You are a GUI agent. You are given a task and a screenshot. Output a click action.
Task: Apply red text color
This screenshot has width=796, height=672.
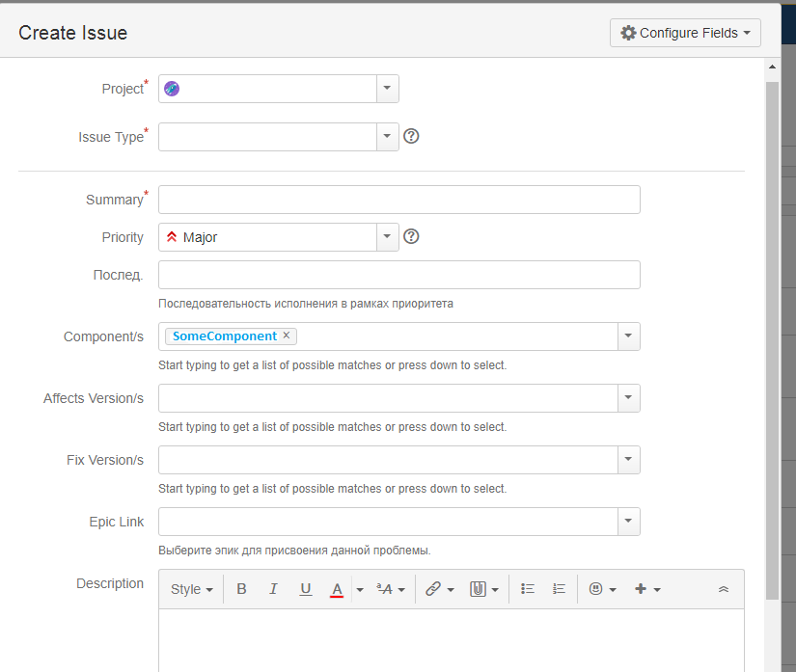337,589
